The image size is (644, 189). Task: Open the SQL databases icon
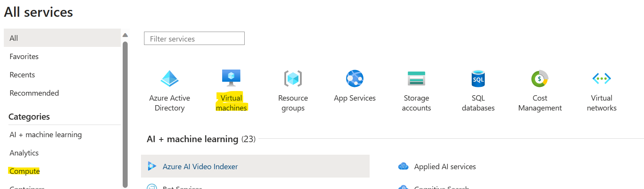(478, 78)
